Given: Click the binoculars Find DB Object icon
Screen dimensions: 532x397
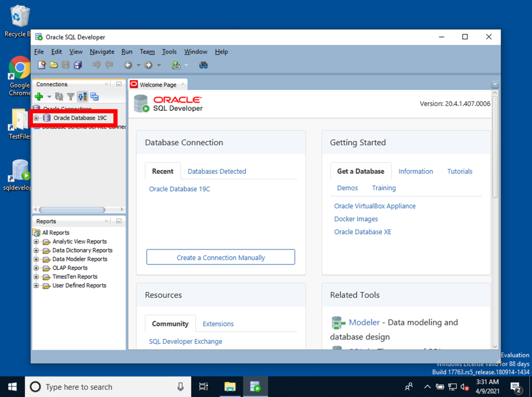Looking at the screenshot, I should (x=203, y=65).
